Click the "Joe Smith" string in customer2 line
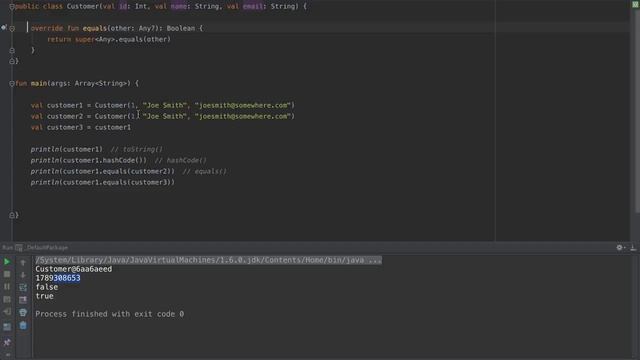 [165, 116]
